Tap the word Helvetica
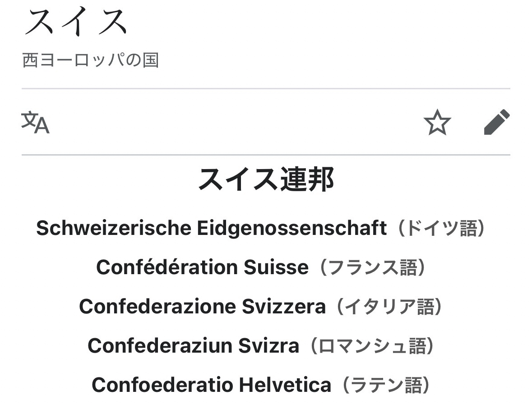532x409 pixels. (285, 386)
